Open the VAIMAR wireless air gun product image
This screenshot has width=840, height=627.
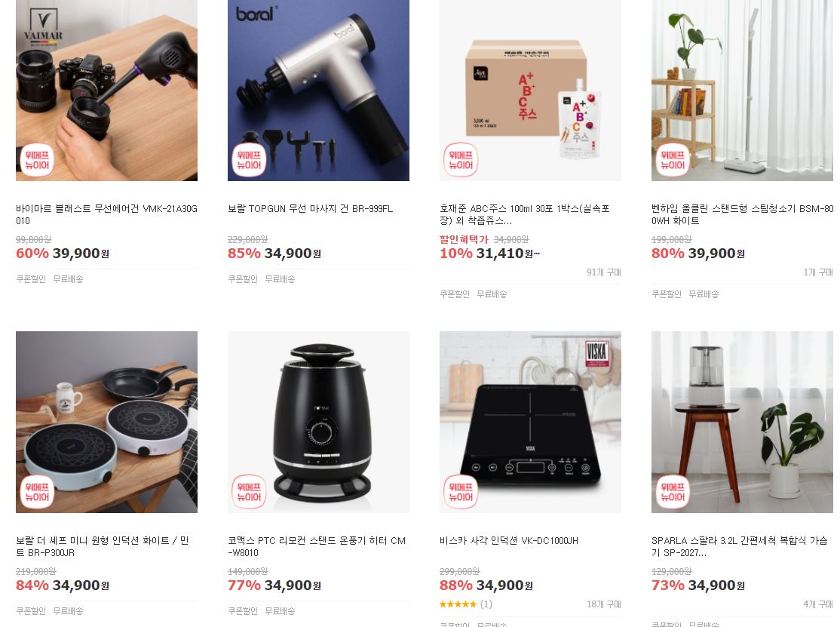pos(106,90)
